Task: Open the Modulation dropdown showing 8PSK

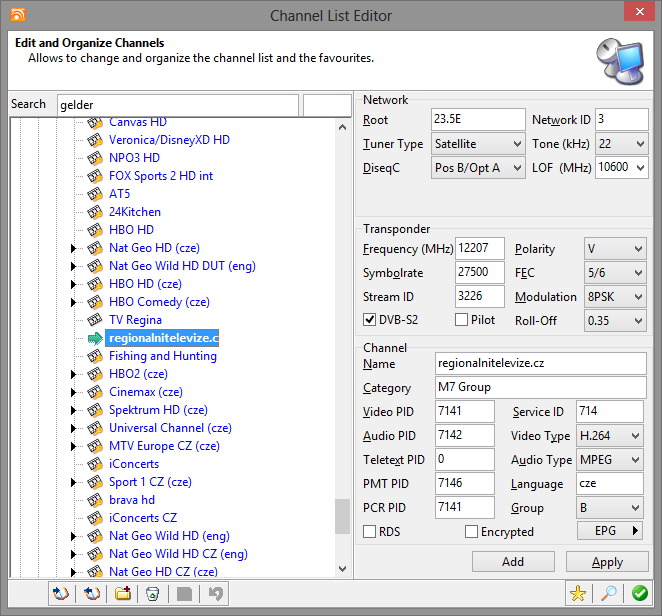Action: pyautogui.click(x=611, y=297)
